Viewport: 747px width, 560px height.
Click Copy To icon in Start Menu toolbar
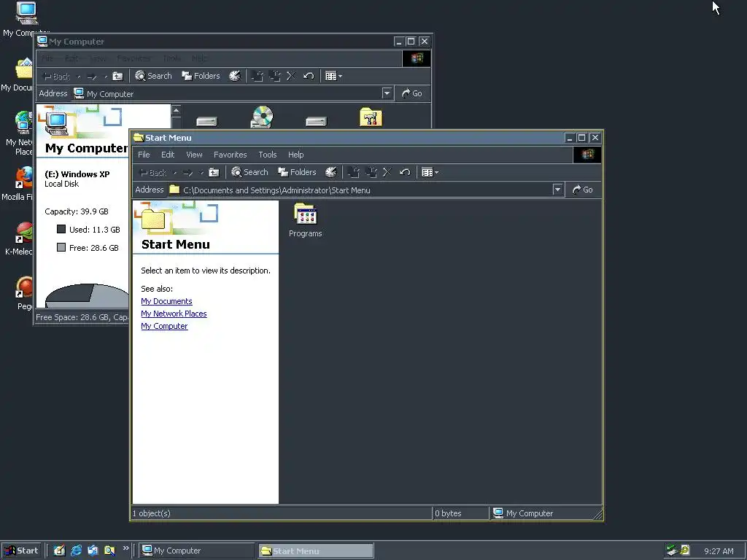tap(371, 172)
